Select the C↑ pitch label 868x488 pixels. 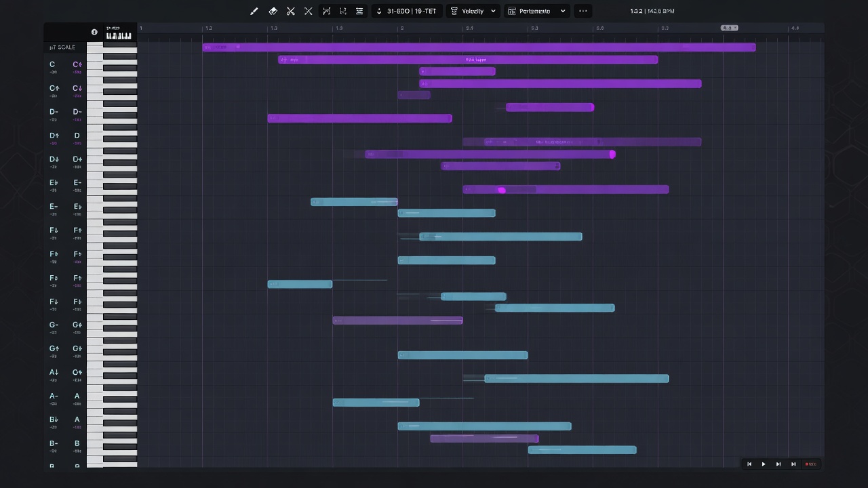tap(54, 88)
